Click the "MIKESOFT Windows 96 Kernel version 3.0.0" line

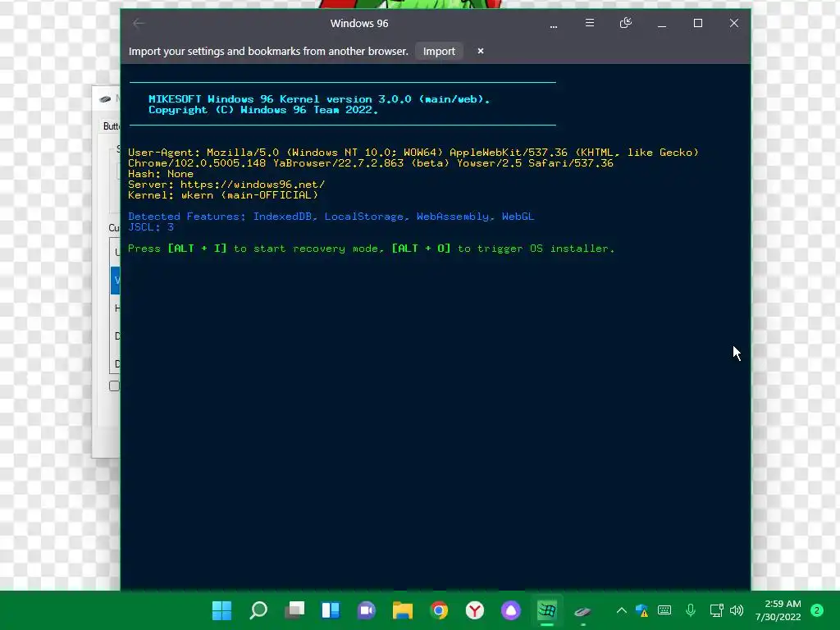(319, 99)
